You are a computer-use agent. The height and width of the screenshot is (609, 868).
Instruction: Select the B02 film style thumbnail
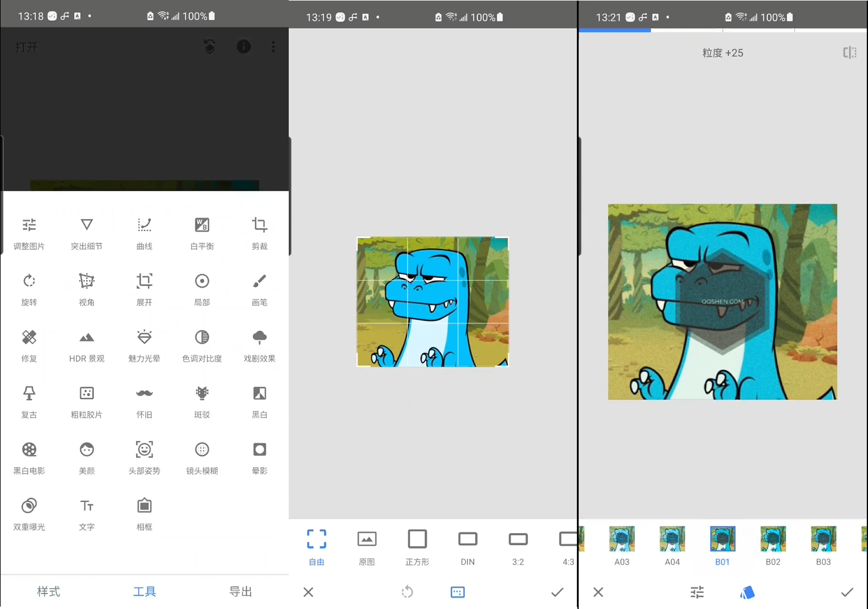coord(773,546)
